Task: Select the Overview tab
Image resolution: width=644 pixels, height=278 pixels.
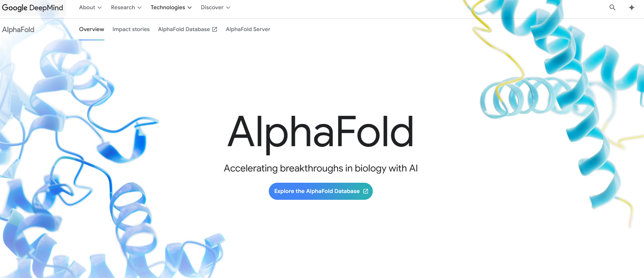Action: tap(91, 29)
